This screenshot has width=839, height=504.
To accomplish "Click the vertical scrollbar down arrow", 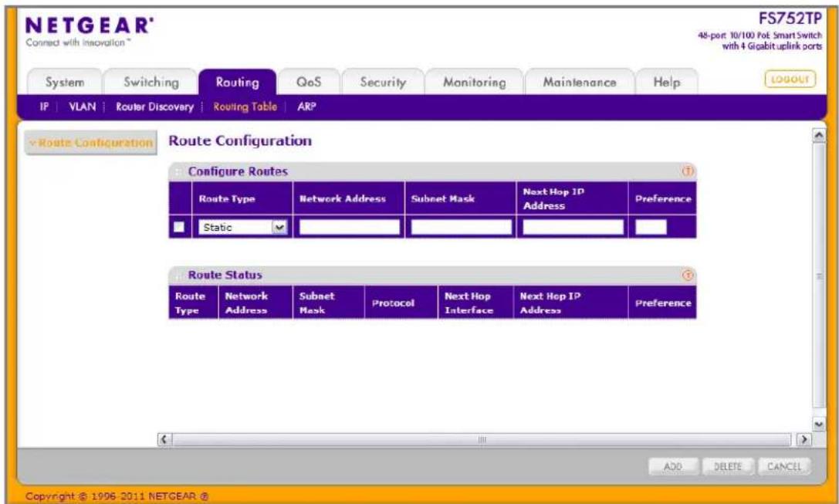I will [x=819, y=425].
